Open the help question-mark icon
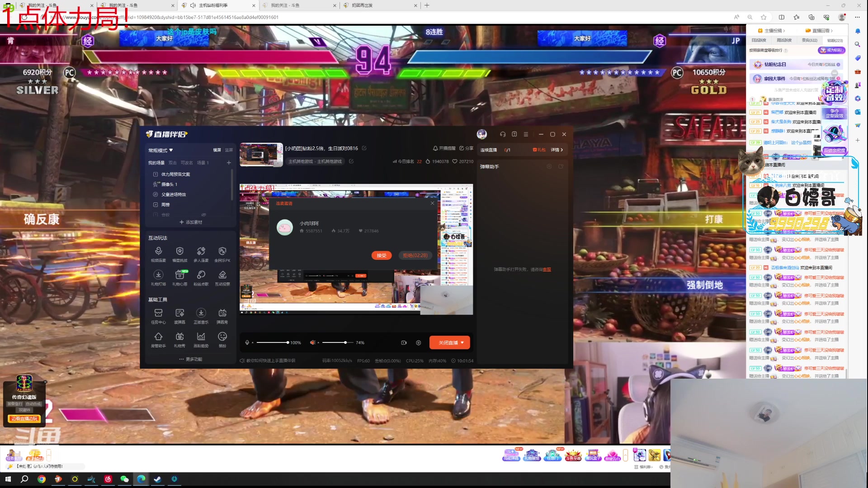This screenshot has width=868, height=488. 514,134
